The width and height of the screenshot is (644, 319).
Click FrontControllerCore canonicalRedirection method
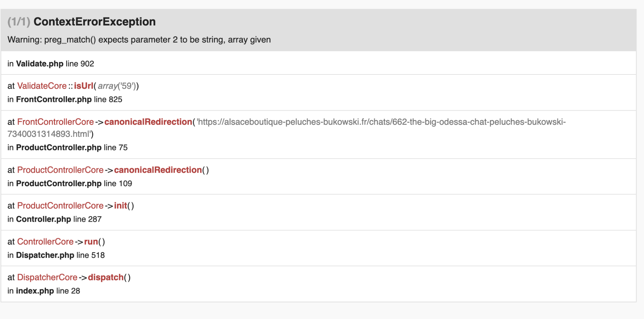(x=148, y=122)
